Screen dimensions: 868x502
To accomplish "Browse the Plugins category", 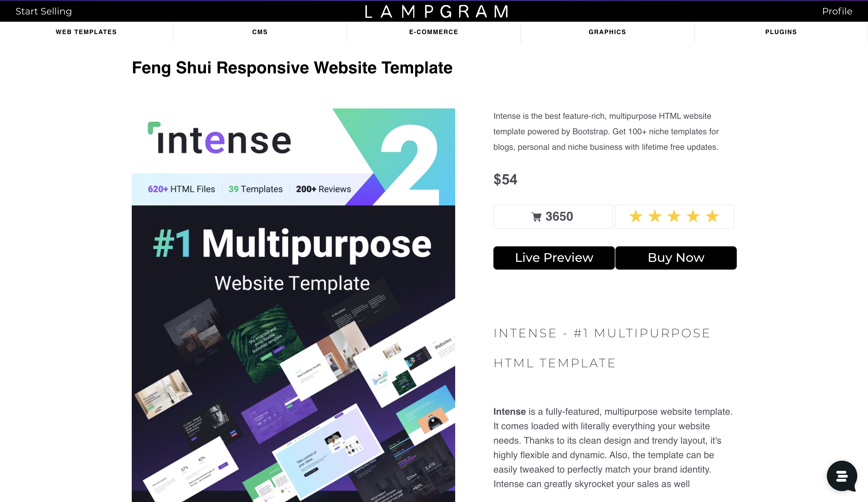I will (x=781, y=32).
